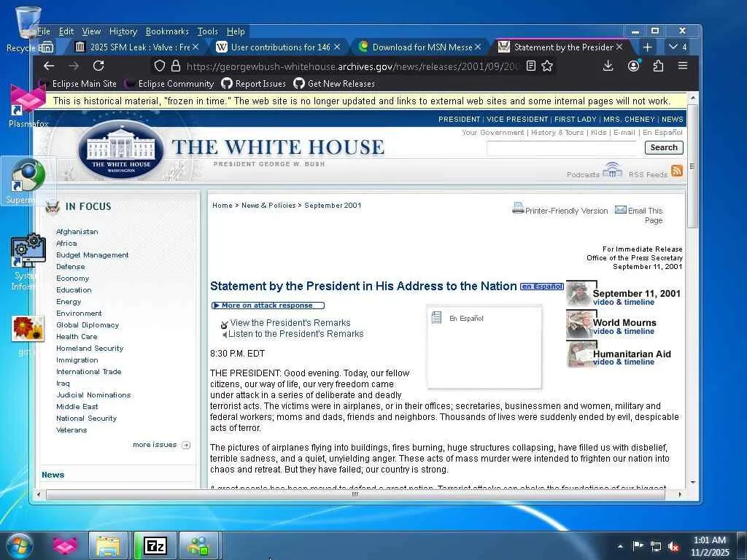This screenshot has height=560, width=747.
Task: Open Homeland Security in the In Focus list
Action: [x=90, y=348]
